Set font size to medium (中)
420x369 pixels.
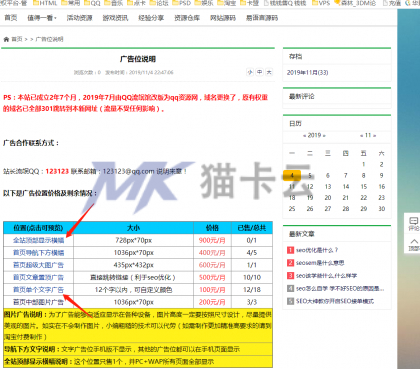(x=259, y=72)
